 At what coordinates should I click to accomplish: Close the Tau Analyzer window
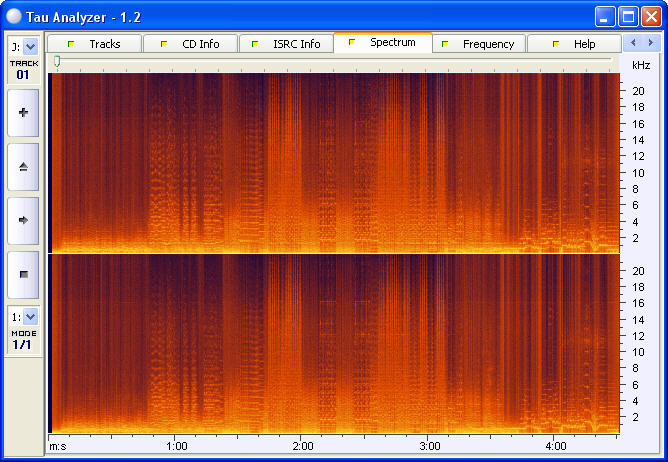coord(651,17)
